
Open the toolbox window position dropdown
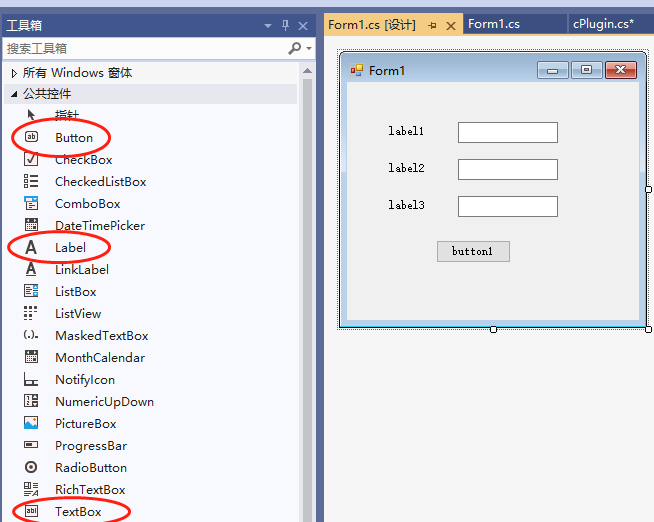[268, 26]
